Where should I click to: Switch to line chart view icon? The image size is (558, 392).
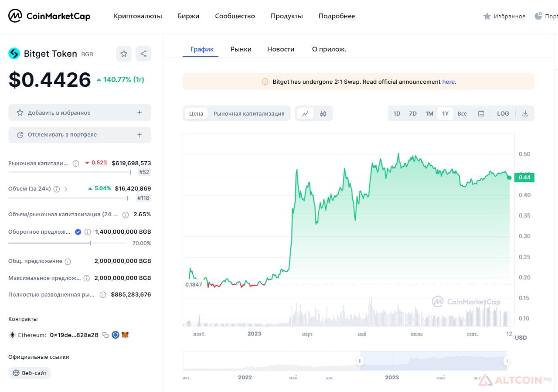305,113
